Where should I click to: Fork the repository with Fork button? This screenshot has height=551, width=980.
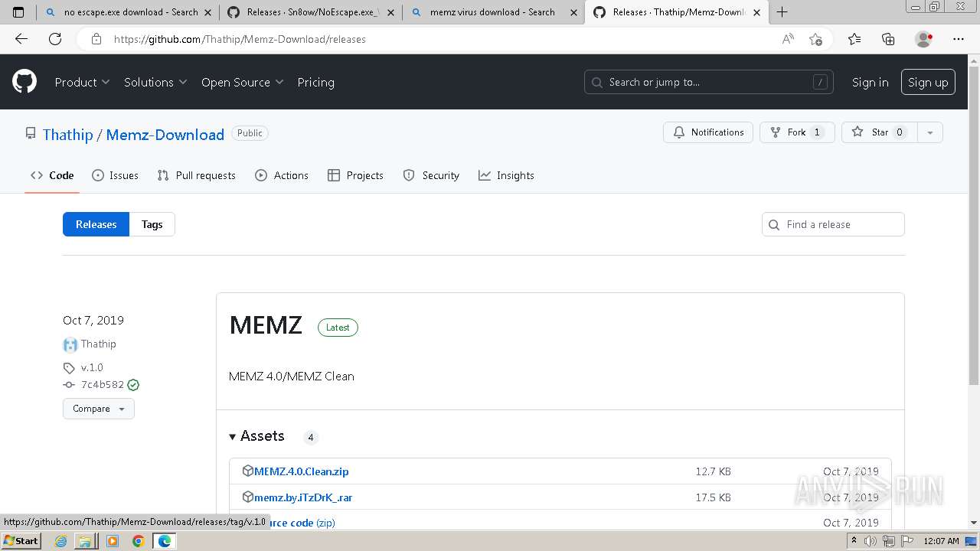797,132
